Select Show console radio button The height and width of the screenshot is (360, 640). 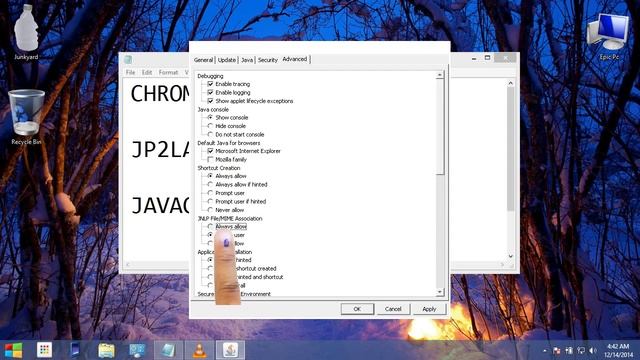(x=210, y=117)
